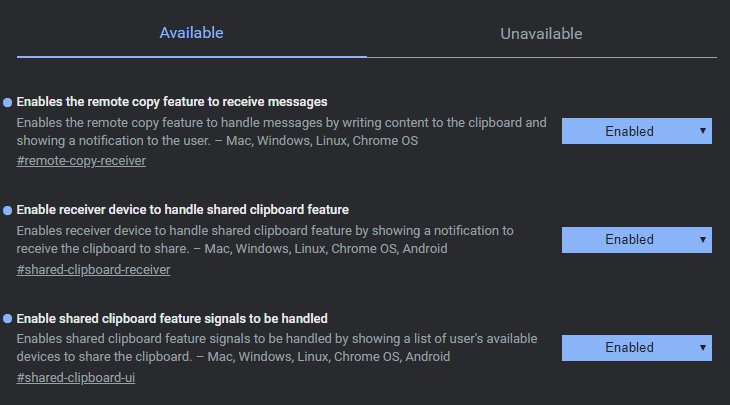
Task: Click the arrow icon on shared-clipboard-ui selector
Action: click(x=703, y=348)
